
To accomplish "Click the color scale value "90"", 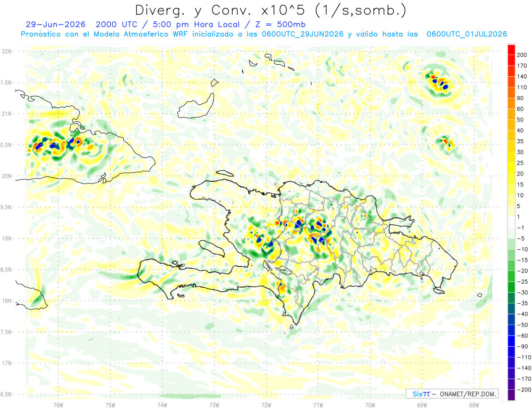I will point(521,98).
